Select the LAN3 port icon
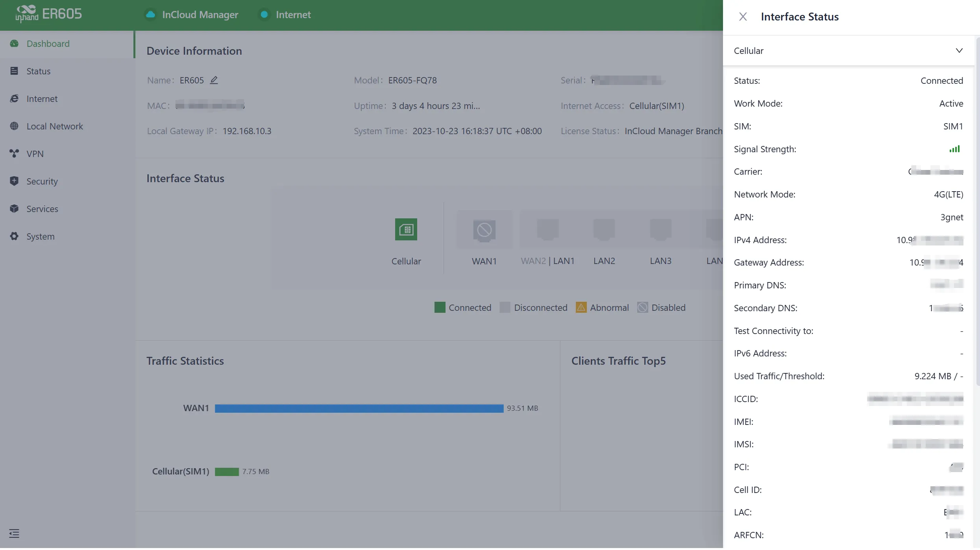This screenshot has width=980, height=550. (x=660, y=230)
